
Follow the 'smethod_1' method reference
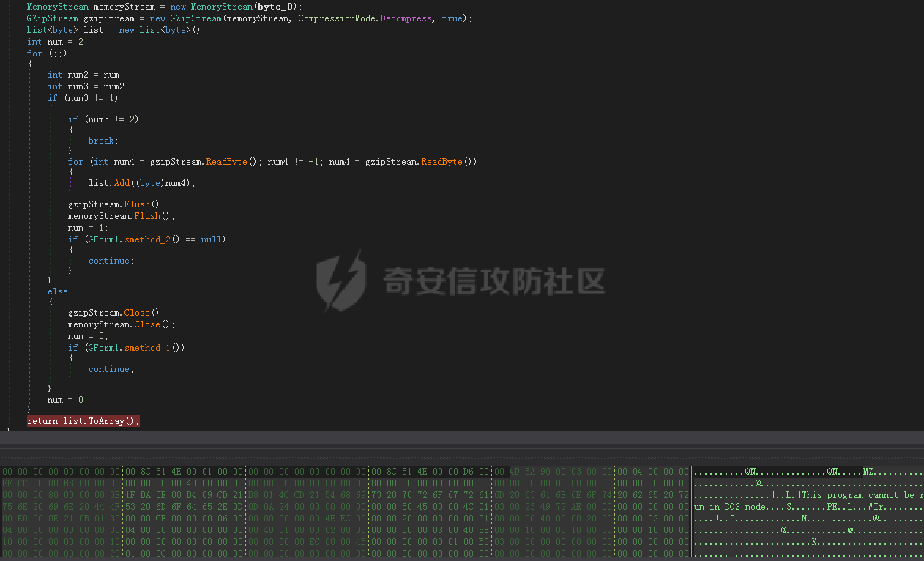147,348
